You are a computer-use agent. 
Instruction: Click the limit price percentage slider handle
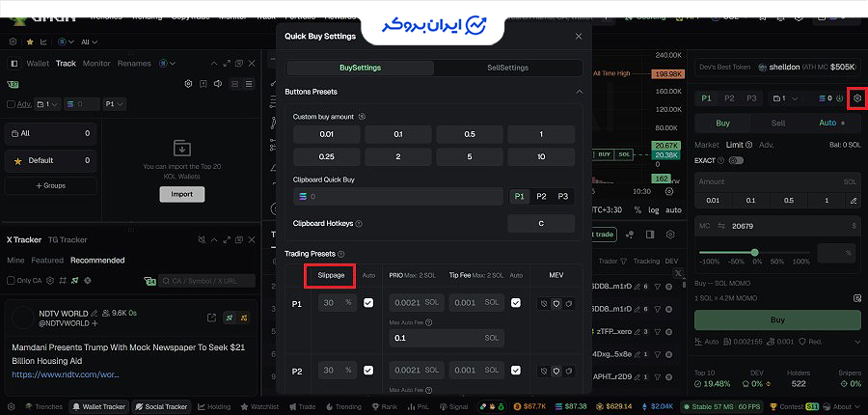[754, 252]
